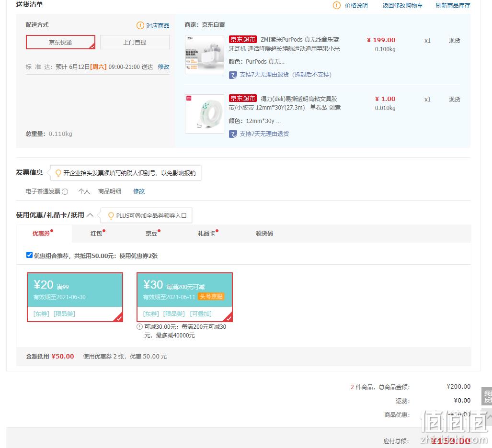Click the lightbulb icon in the PLUS coupon tip
Image resolution: width=492 pixels, height=448 pixels.
111,215
